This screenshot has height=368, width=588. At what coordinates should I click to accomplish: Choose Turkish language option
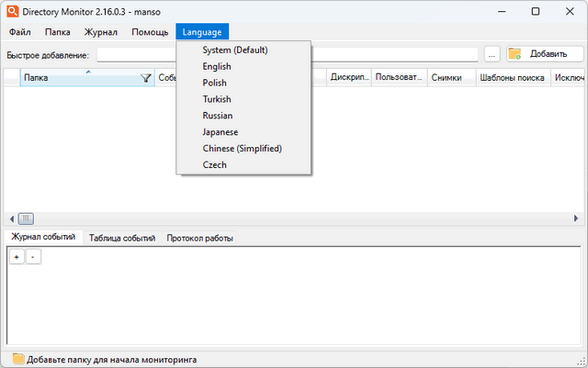click(243, 99)
